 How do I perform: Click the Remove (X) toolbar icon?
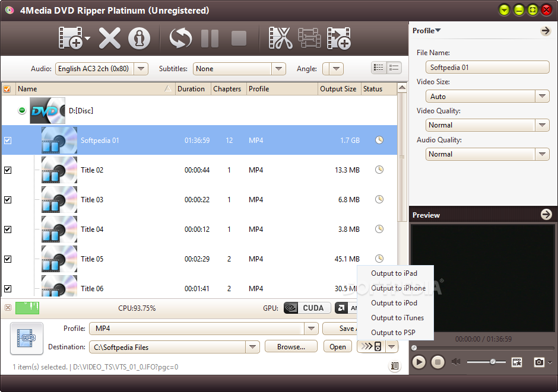tap(110, 38)
